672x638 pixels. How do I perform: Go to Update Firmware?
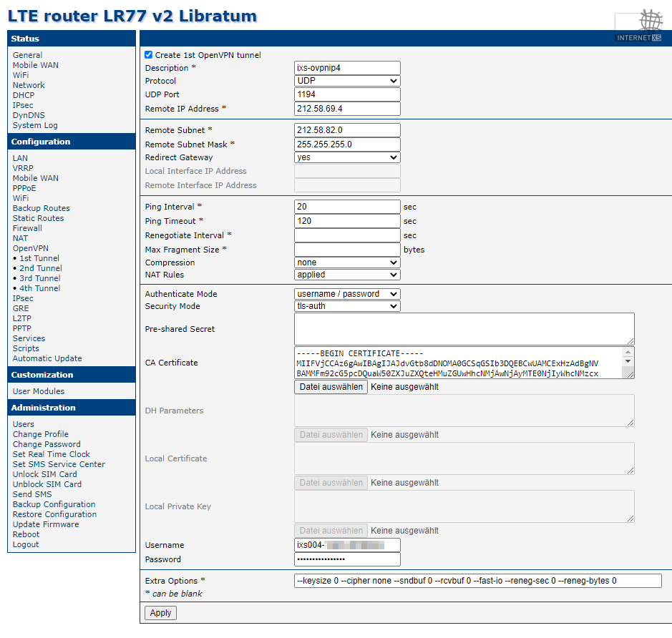click(46, 524)
